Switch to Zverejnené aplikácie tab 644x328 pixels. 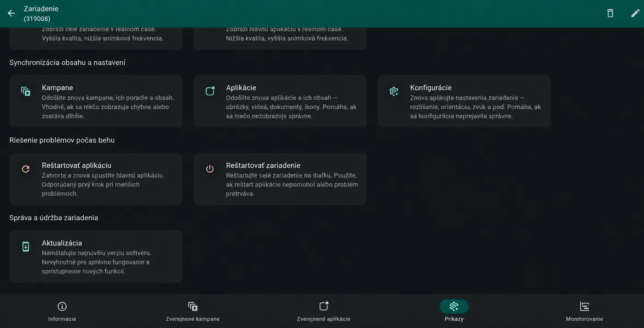323,312
